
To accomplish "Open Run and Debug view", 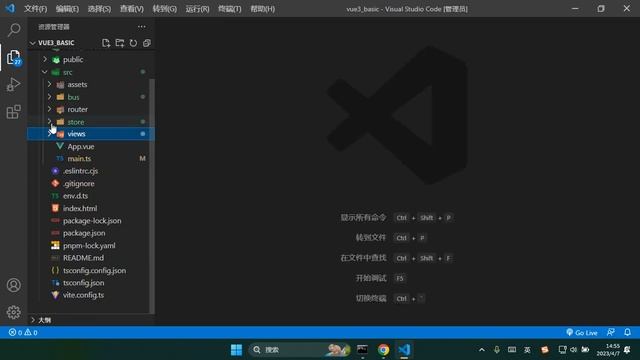I will (x=14, y=84).
